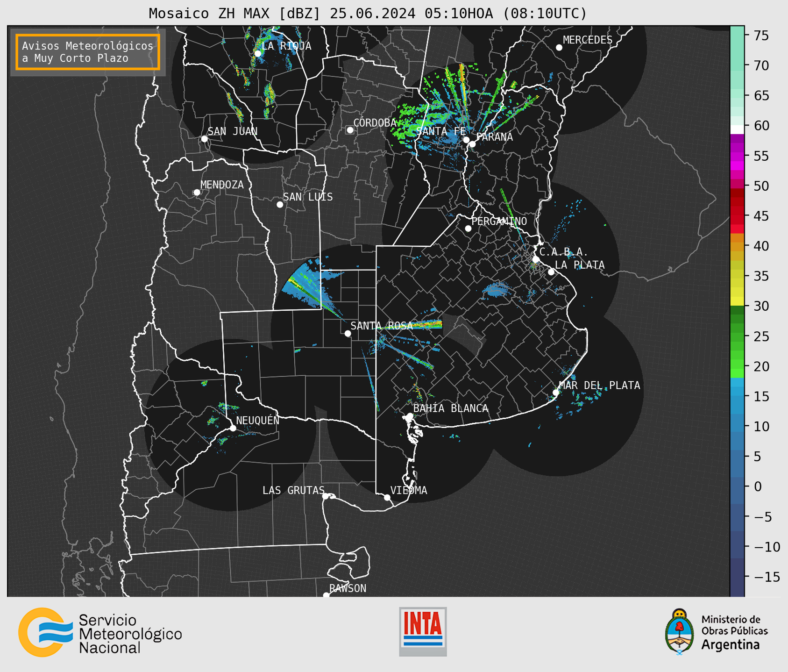Click the Paraná city marker

pos(472,144)
